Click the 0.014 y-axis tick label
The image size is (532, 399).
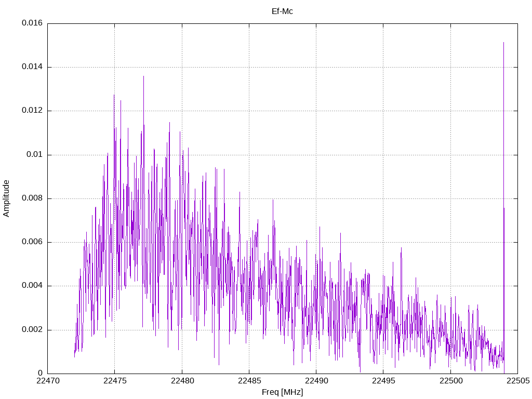[x=32, y=67]
